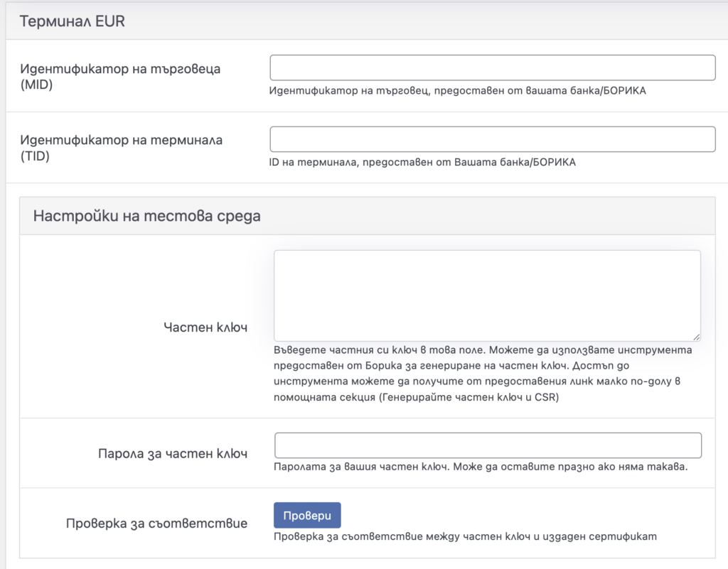
Task: Click the TID terminal identifier input field
Action: (x=491, y=139)
